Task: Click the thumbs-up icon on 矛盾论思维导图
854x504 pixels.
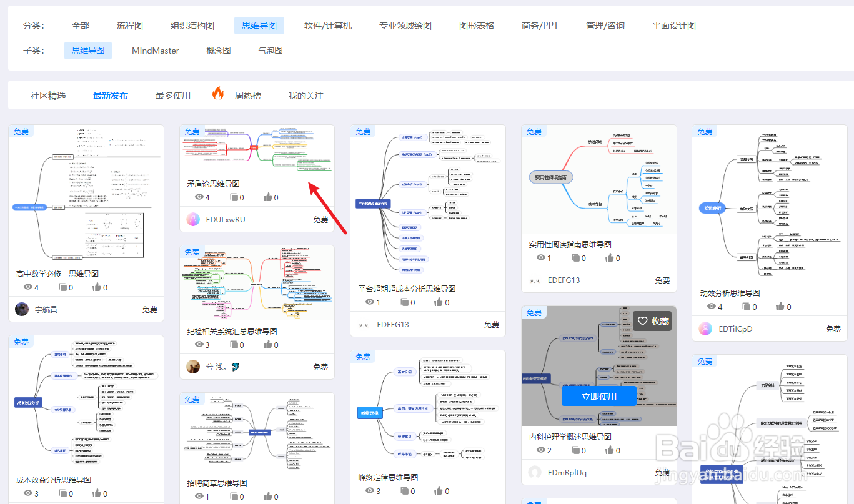Action: point(268,197)
